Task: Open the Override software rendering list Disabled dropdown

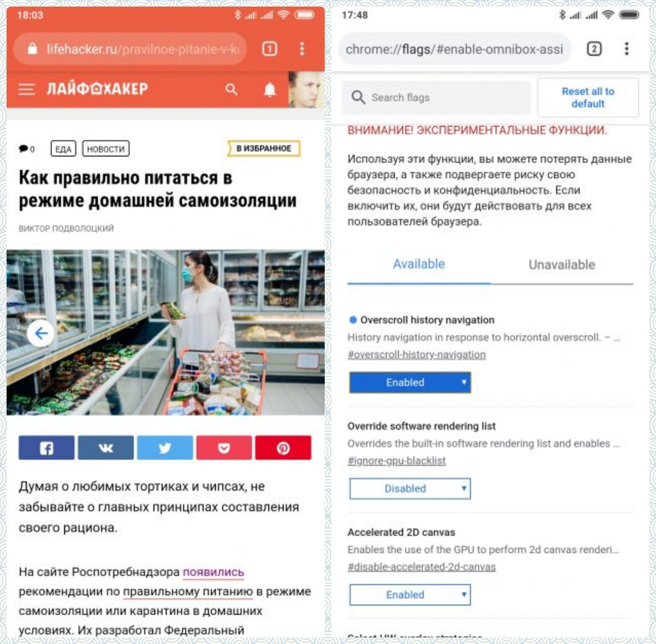Action: tap(410, 488)
